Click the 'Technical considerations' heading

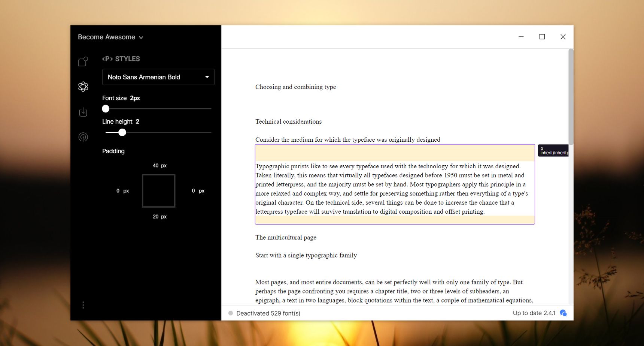pos(288,121)
